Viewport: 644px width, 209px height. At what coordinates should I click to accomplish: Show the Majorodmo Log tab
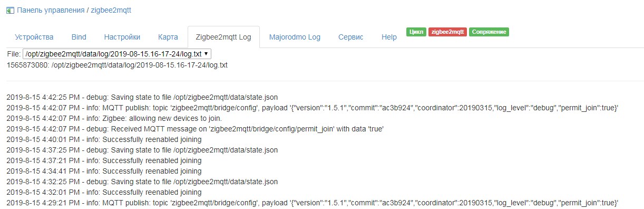pos(295,37)
